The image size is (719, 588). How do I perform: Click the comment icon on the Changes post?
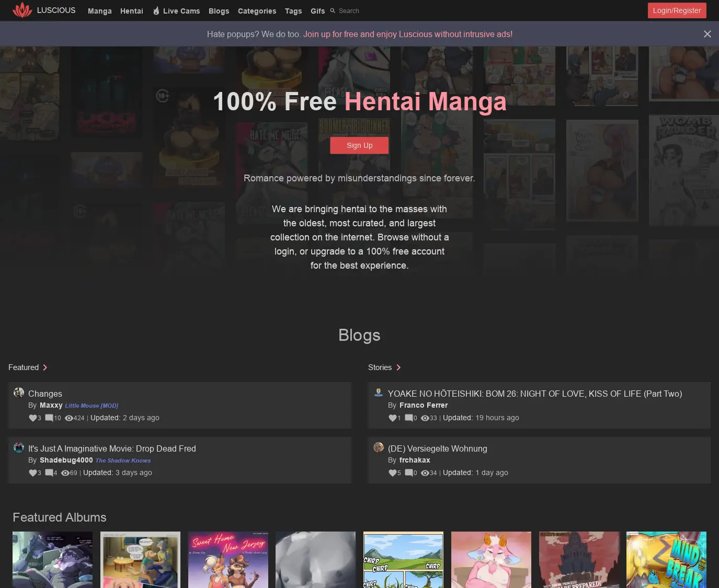(x=49, y=418)
